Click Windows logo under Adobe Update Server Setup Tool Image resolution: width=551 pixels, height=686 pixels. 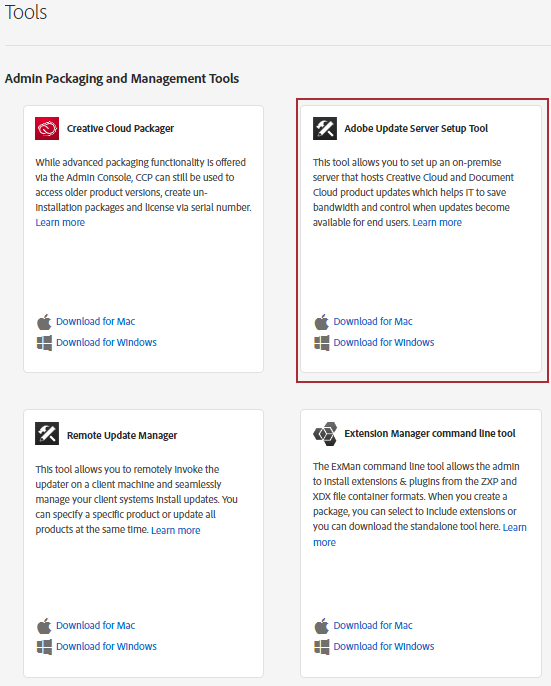(322, 343)
